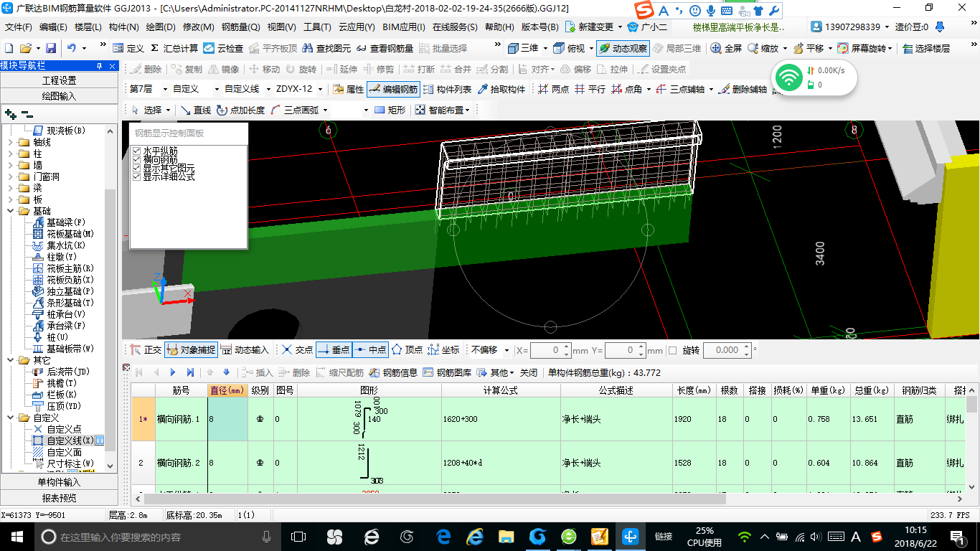Click 单构件输入 button
Image resolution: width=980 pixels, height=551 pixels.
(59, 482)
